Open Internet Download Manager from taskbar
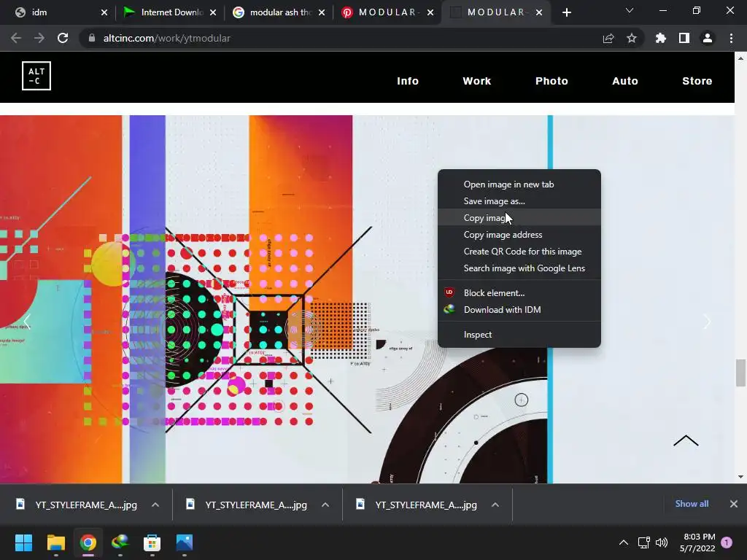The height and width of the screenshot is (560, 747). click(120, 542)
